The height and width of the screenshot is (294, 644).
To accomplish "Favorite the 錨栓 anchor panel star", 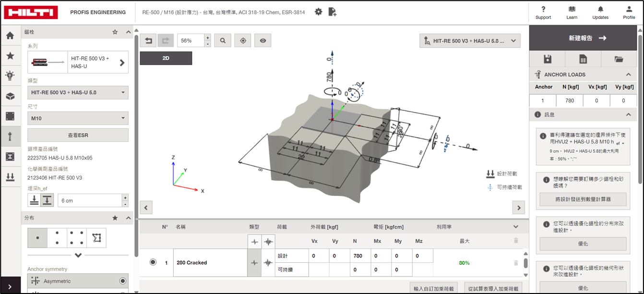I will 115,32.
